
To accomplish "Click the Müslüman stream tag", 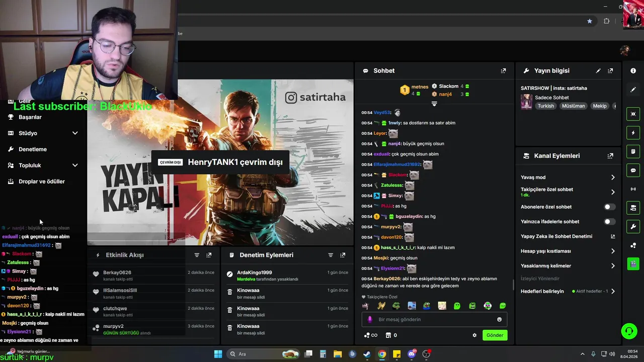I will coord(573,106).
